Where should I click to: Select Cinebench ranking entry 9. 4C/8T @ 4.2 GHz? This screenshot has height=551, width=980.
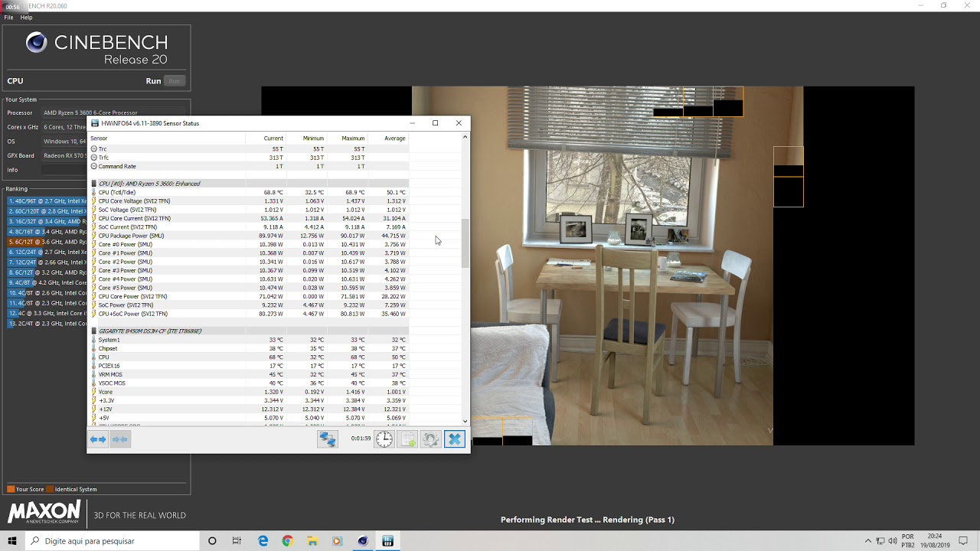(x=47, y=282)
